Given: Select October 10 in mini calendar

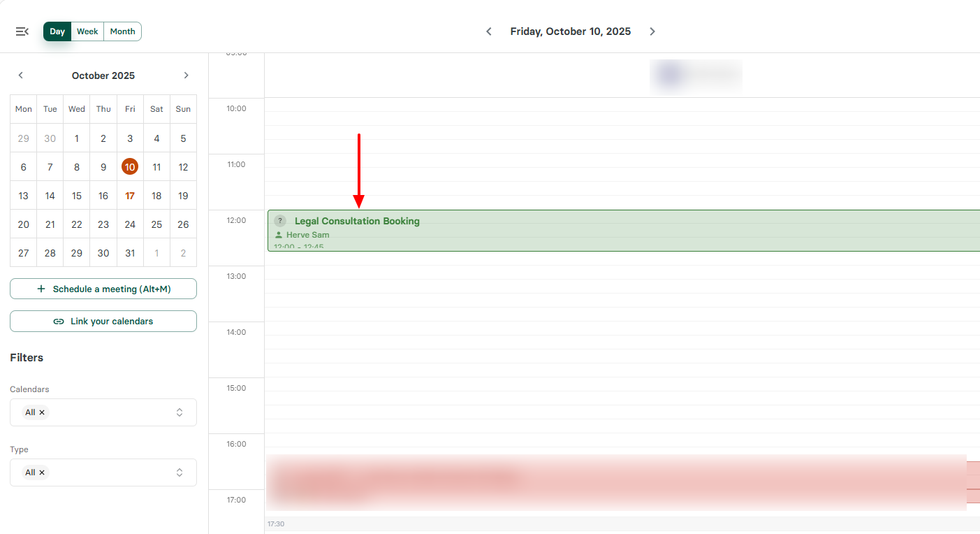Looking at the screenshot, I should point(130,167).
